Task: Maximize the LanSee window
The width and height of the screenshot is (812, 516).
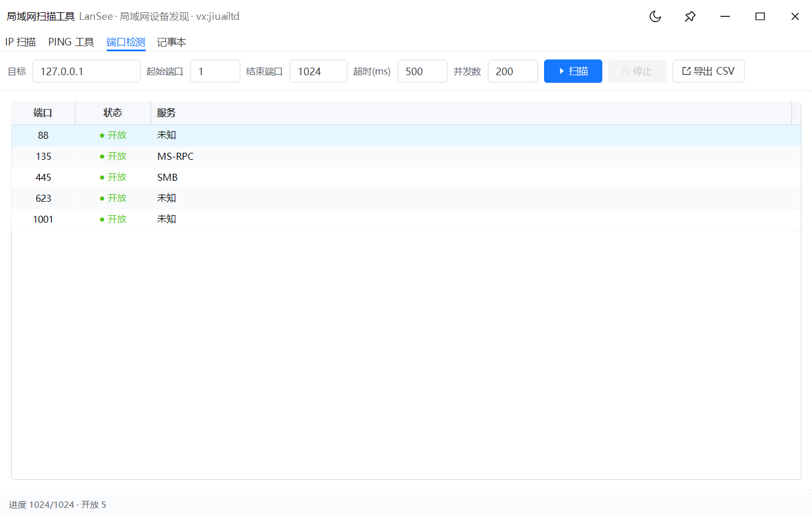Action: 760,16
